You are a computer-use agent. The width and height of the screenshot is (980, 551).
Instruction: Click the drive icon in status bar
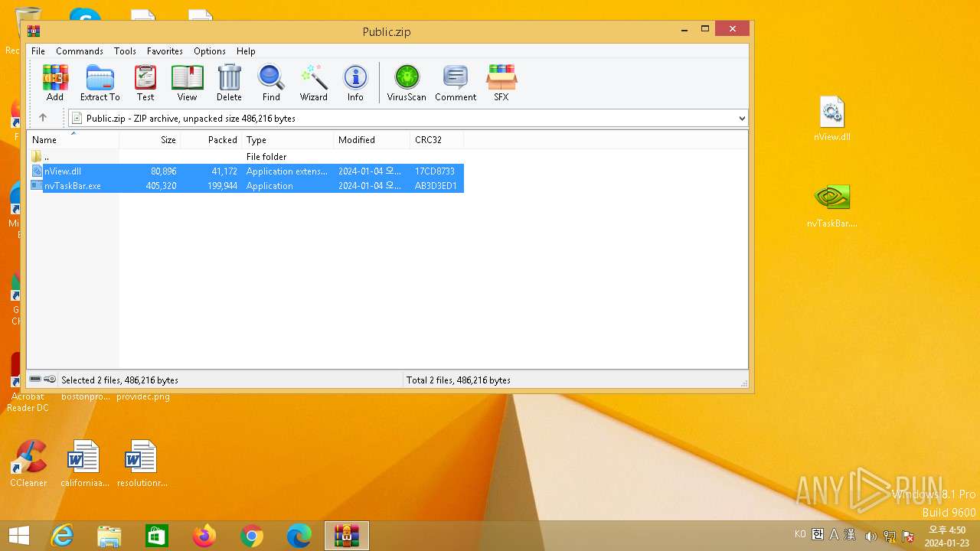point(35,380)
